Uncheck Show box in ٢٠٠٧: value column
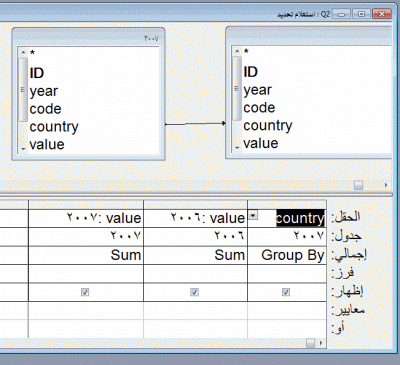 tap(85, 292)
